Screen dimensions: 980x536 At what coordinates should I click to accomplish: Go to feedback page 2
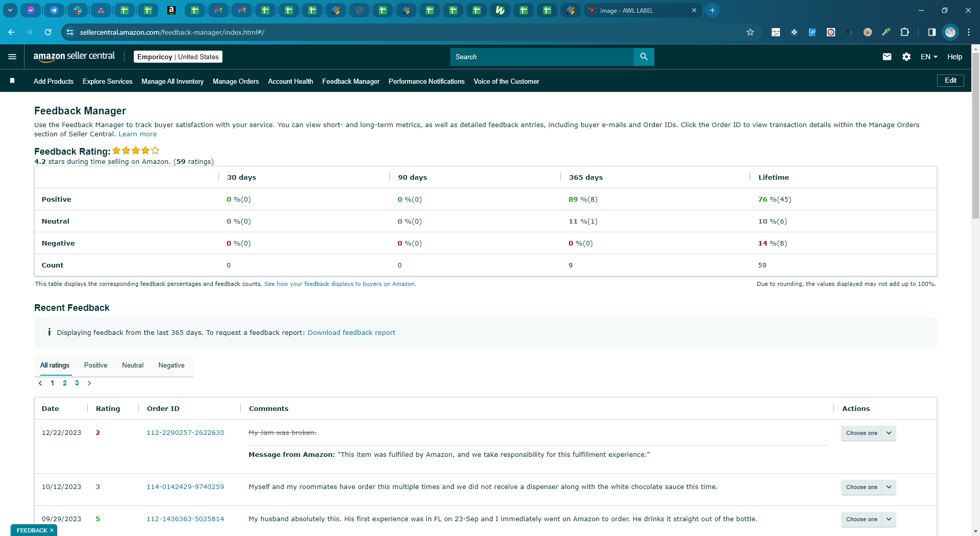[65, 383]
